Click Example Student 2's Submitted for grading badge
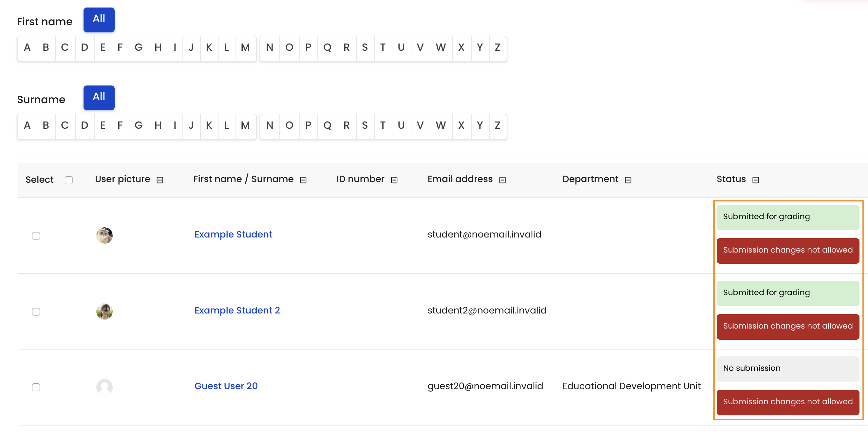868x437 pixels. (788, 294)
